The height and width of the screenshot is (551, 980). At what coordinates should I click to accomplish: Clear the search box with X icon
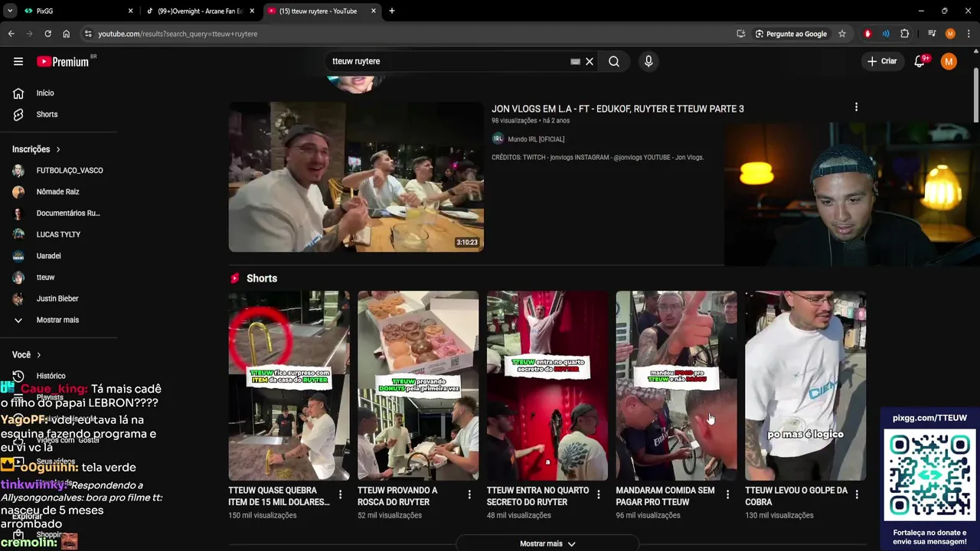pos(590,61)
